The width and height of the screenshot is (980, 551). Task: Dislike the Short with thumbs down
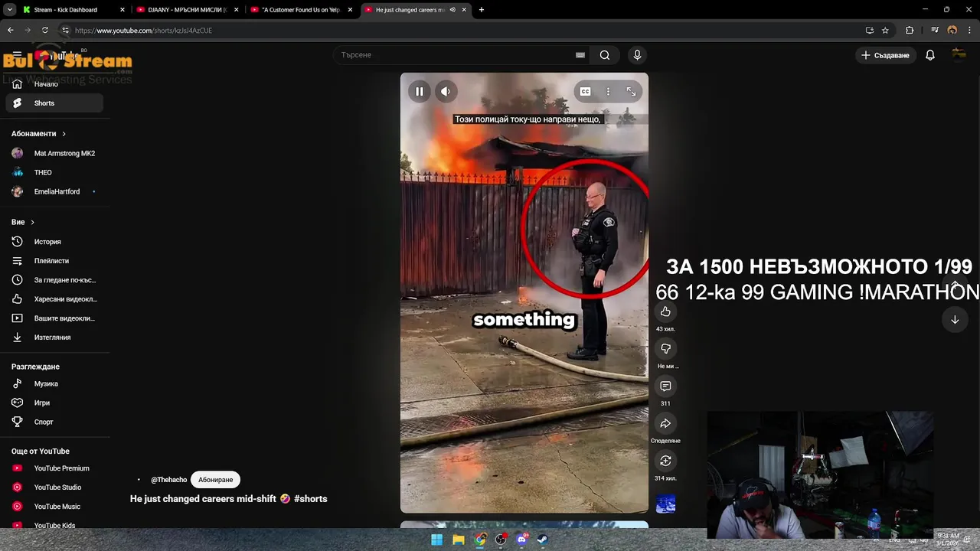click(665, 349)
